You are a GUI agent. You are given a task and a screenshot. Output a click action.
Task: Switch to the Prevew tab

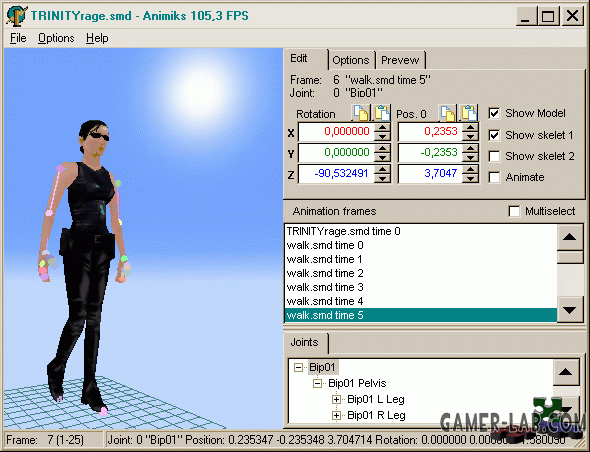[400, 60]
